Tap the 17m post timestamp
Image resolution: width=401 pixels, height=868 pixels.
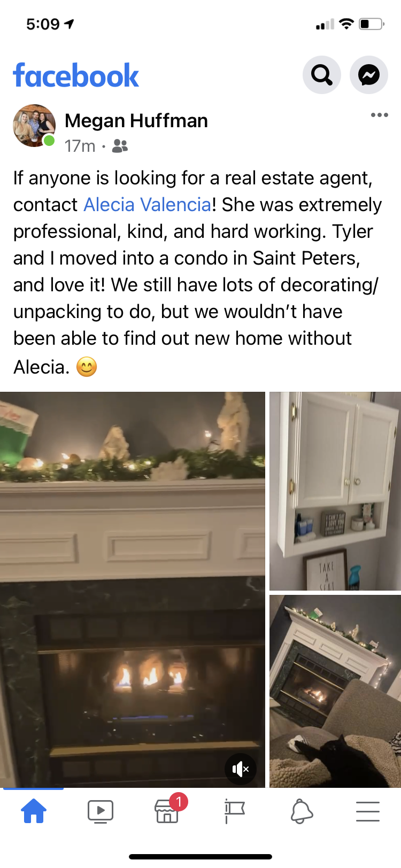80,146
